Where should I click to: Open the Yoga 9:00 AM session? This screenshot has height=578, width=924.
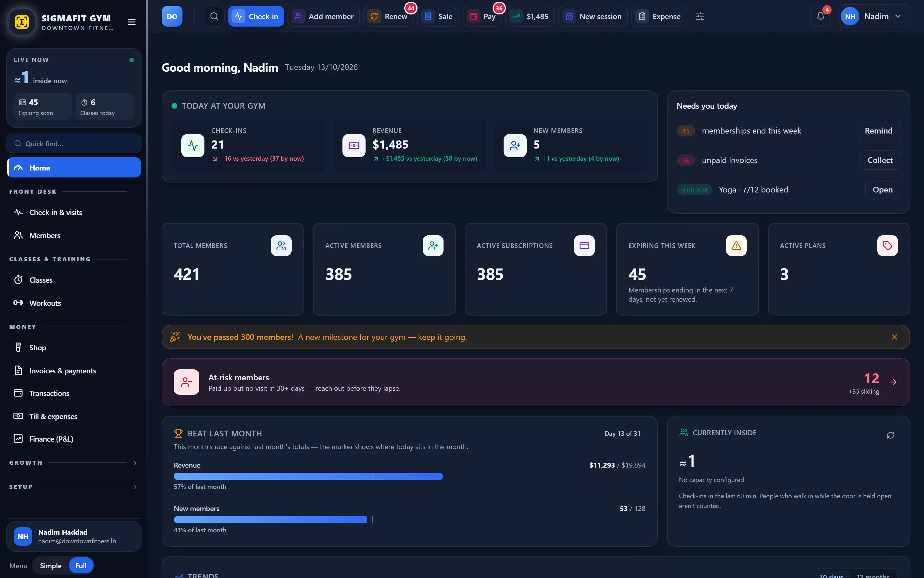(x=882, y=190)
